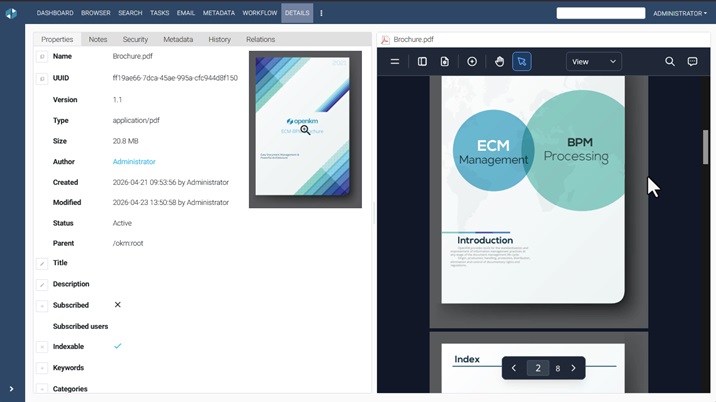The width and height of the screenshot is (716, 402).
Task: Edit the Description field pencil icon
Action: click(42, 285)
